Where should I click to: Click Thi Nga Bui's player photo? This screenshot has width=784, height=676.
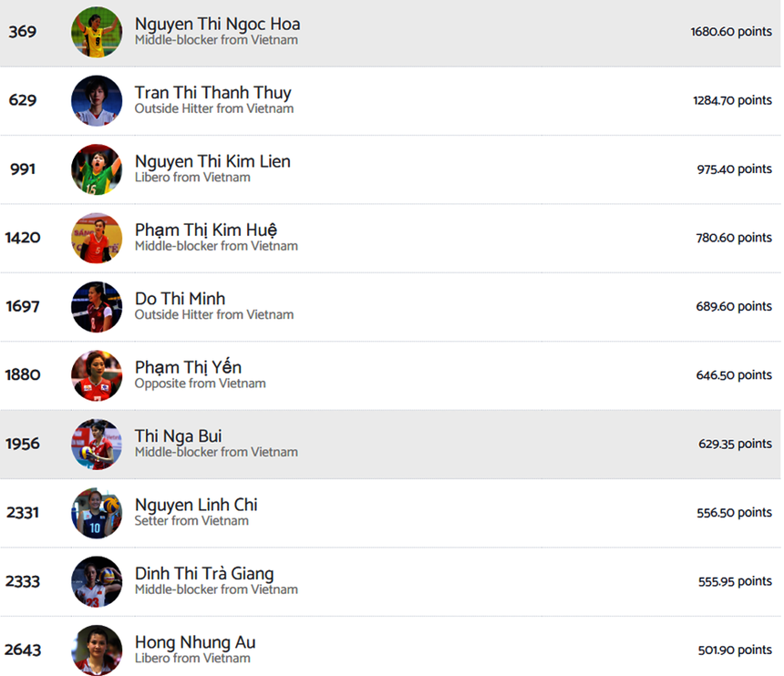click(97, 445)
